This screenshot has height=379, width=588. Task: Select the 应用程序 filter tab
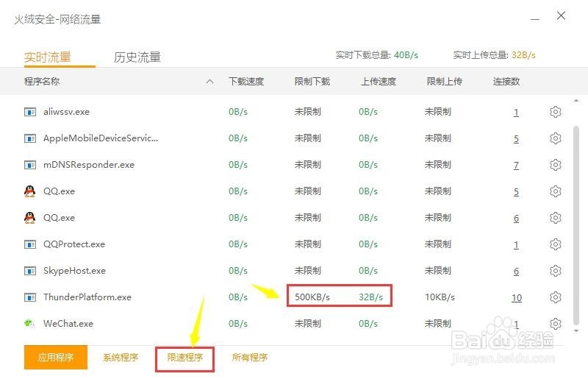[56, 357]
